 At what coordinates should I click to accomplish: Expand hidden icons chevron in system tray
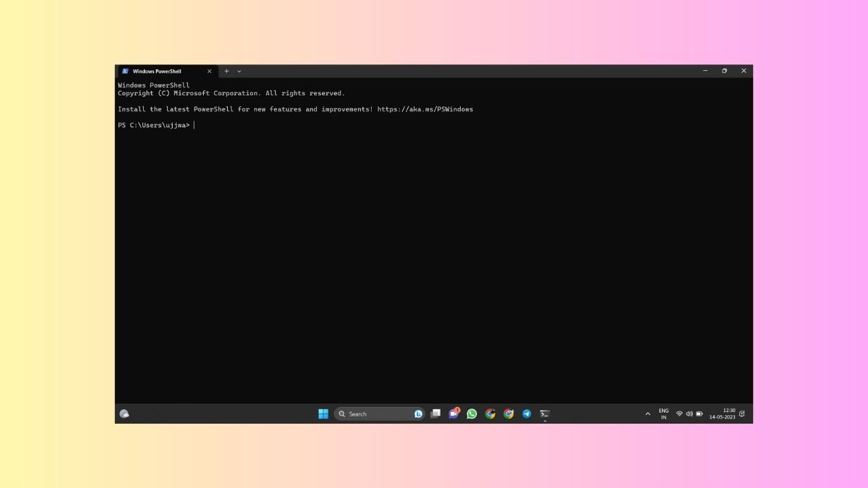tap(647, 414)
